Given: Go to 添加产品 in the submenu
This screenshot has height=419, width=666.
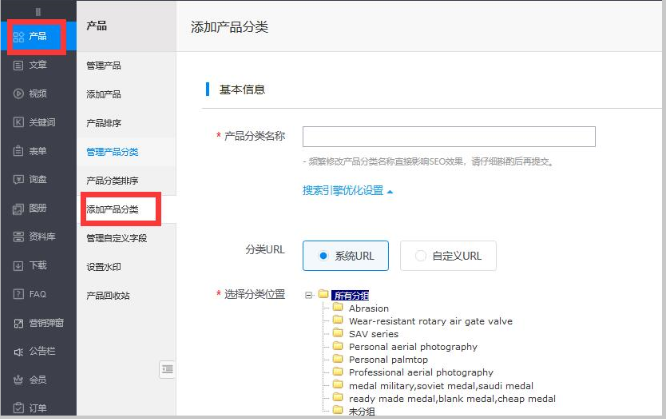Looking at the screenshot, I should (104, 94).
